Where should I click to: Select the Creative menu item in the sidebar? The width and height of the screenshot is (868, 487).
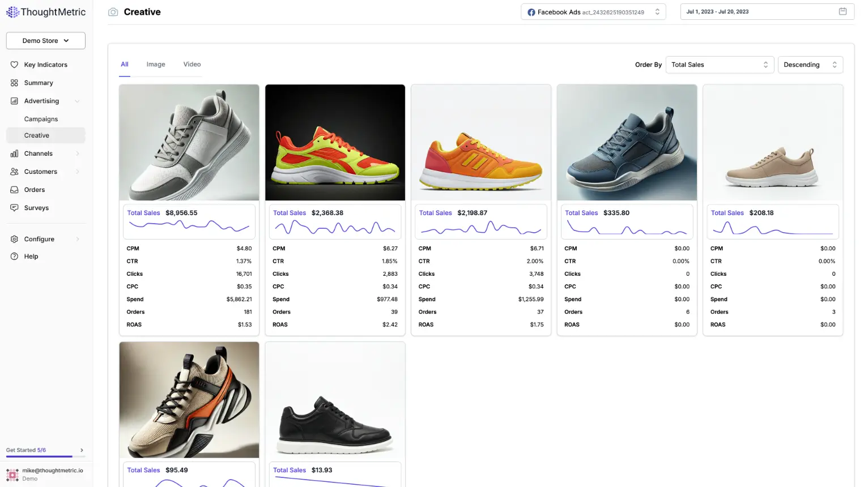[37, 135]
